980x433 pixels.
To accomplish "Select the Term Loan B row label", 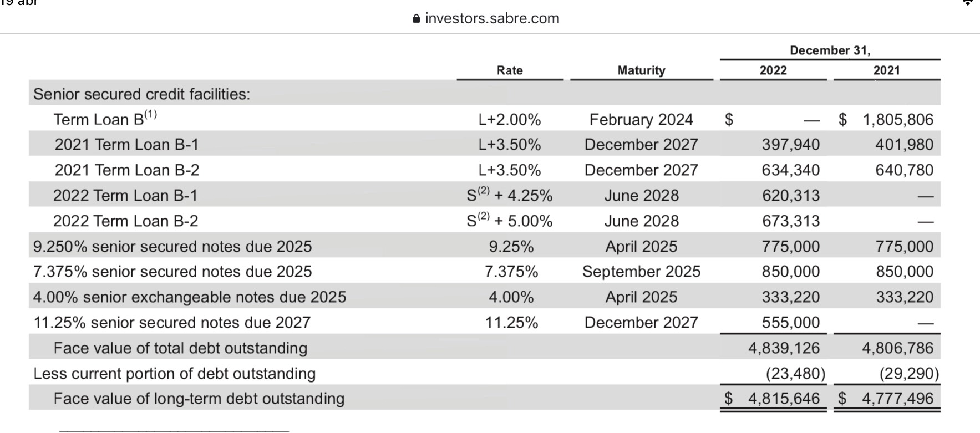I will (105, 119).
